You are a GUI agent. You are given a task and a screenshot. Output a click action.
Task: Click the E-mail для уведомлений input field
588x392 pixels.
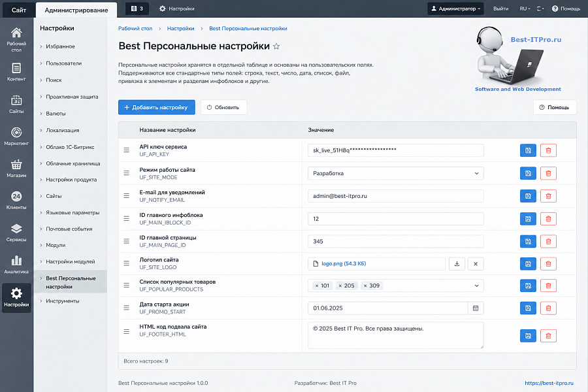tap(396, 196)
